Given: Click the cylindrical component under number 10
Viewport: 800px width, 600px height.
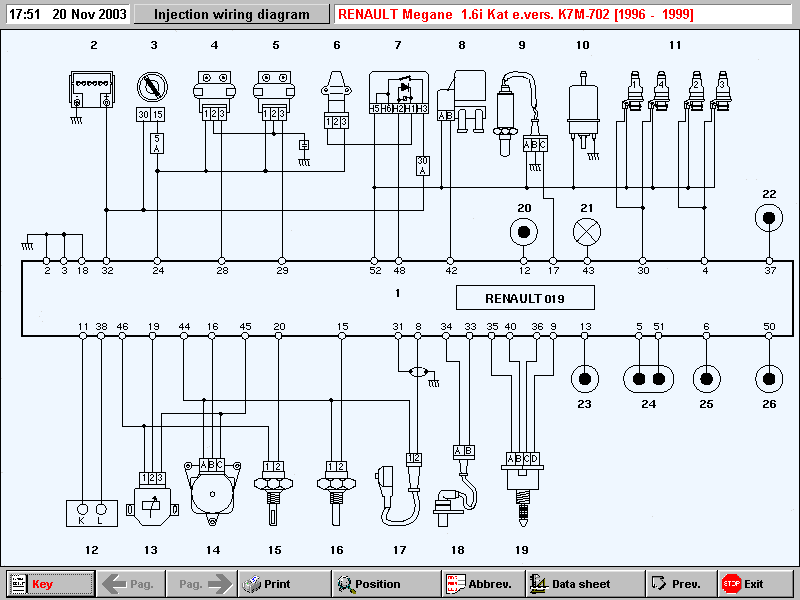Looking at the screenshot, I should tap(583, 110).
